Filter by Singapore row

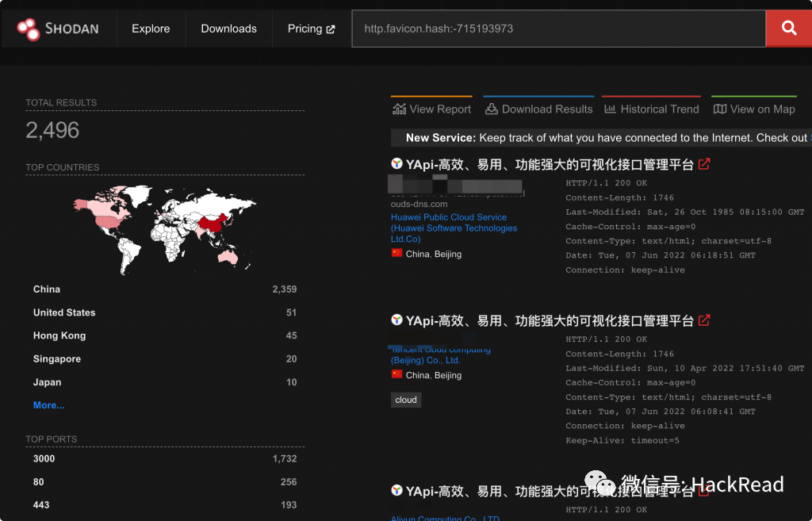(165, 359)
